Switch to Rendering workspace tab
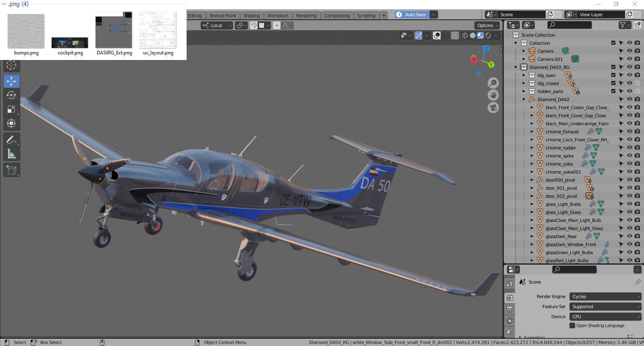 tap(306, 16)
